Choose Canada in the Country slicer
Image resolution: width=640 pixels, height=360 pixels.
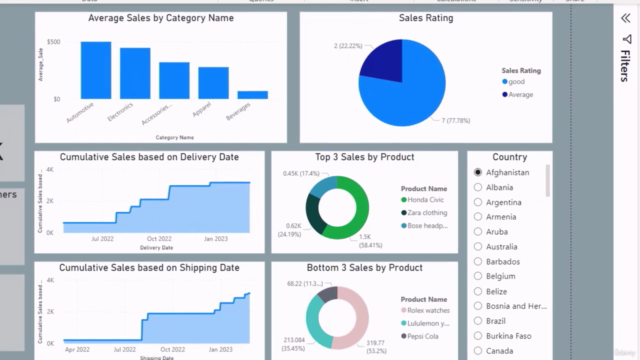tap(493, 351)
